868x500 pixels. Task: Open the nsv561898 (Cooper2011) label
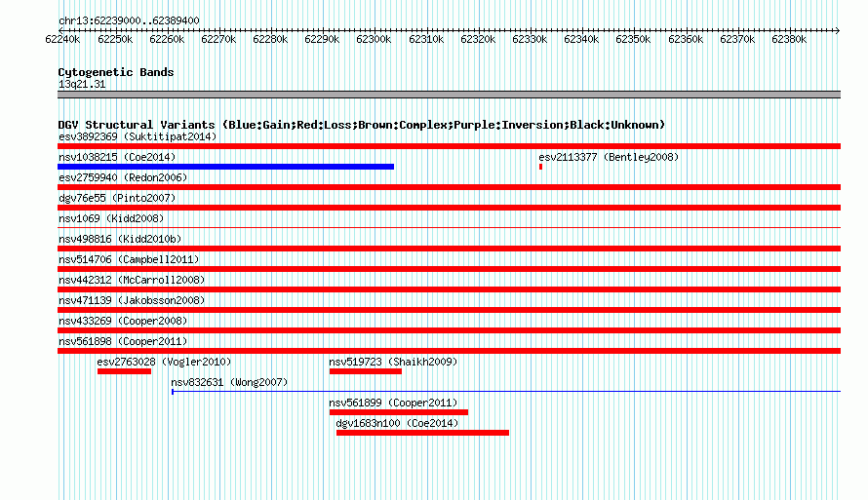(x=123, y=341)
